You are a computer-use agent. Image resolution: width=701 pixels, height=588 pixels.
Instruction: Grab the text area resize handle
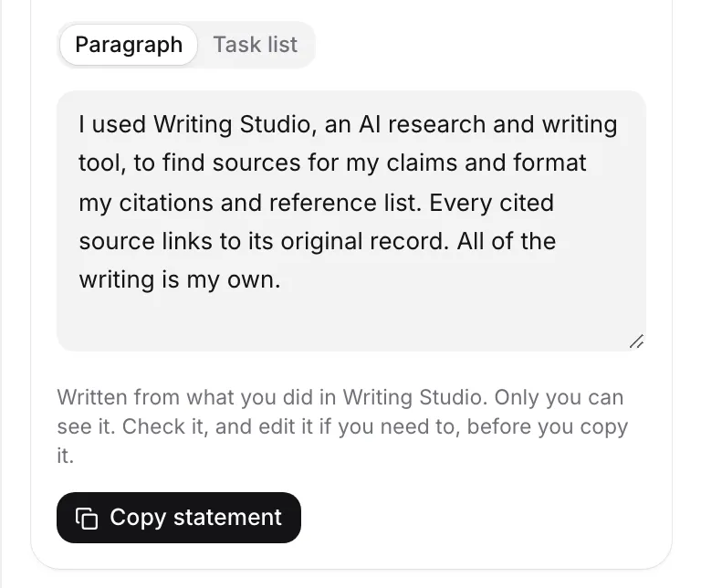tap(636, 341)
